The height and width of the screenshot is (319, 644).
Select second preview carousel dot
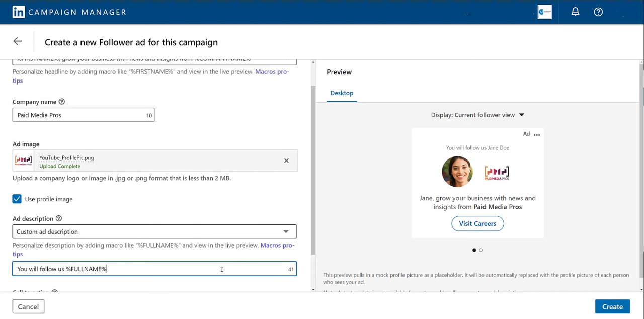[x=481, y=250]
